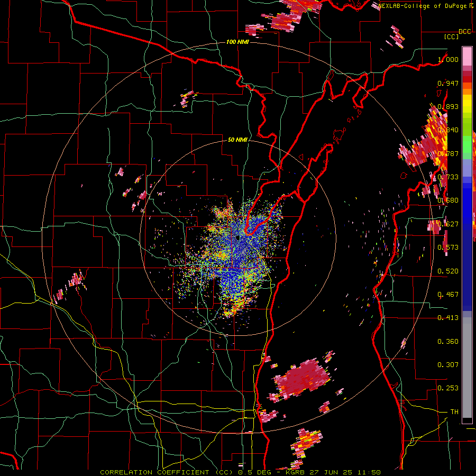Click the Correlation Coefficient KGRB caption text
Image resolution: width=476 pixels, height=476 pixels.
tap(240, 472)
